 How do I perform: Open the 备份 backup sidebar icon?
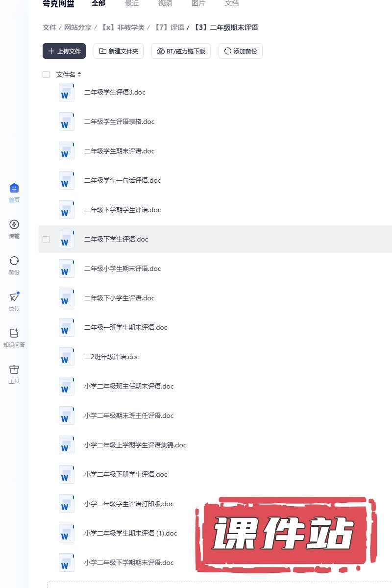(x=14, y=261)
